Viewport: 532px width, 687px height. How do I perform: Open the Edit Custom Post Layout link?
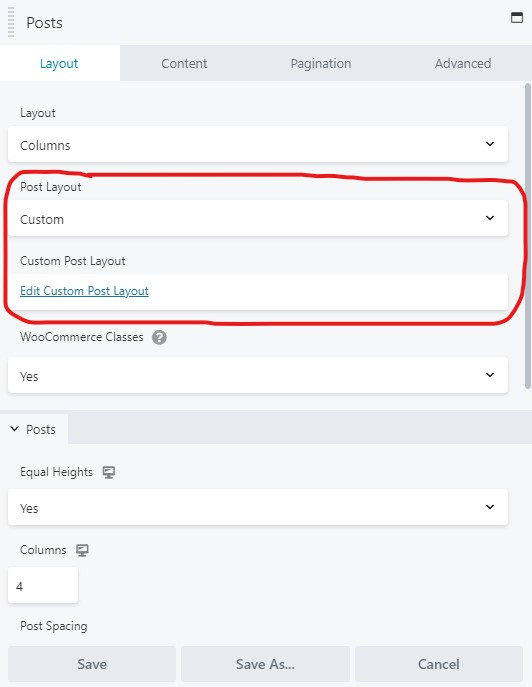(x=84, y=291)
